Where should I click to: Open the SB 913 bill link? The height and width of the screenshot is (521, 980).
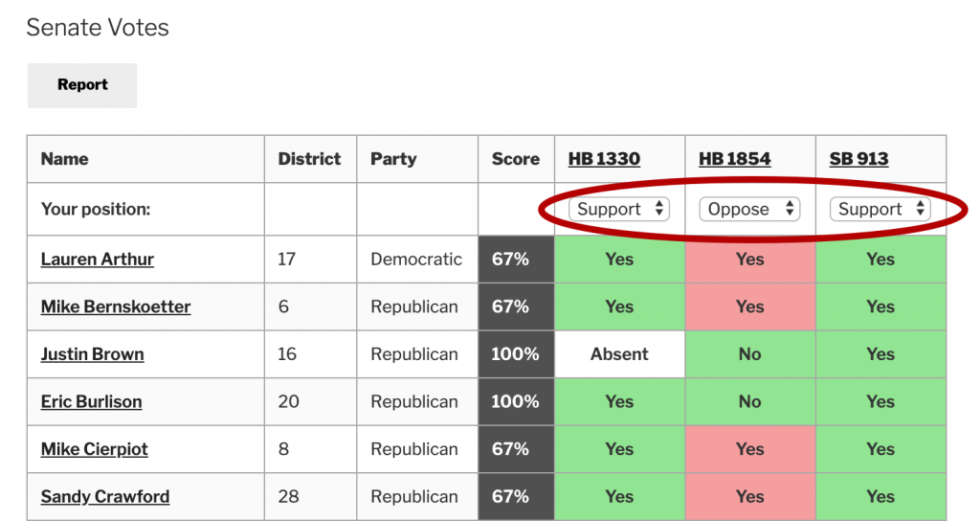(x=858, y=159)
